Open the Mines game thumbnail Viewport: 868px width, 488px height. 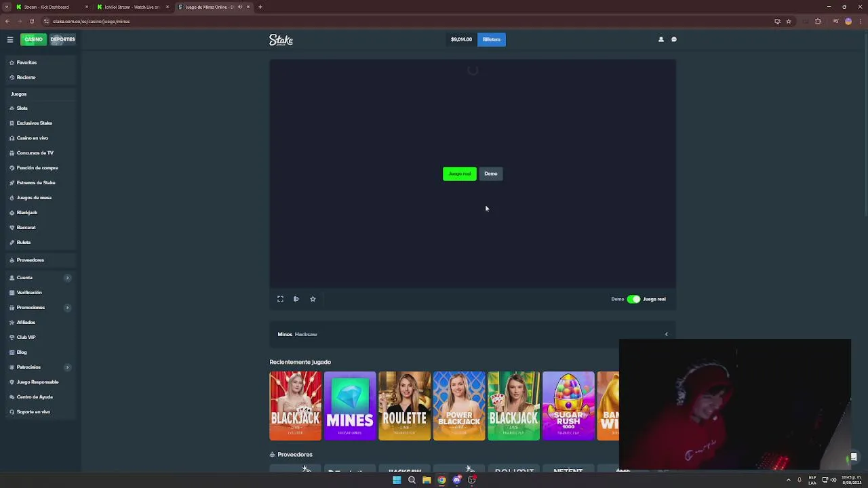[x=350, y=406]
